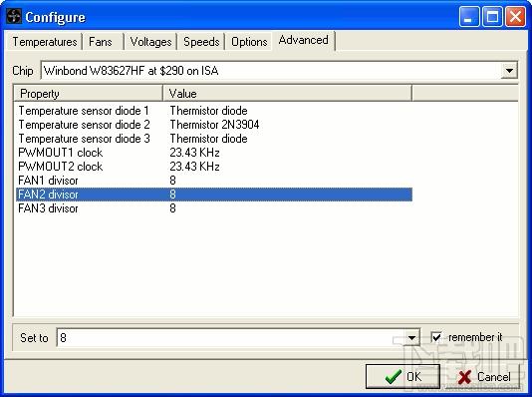Toggle the remember it checkbox

coord(436,337)
